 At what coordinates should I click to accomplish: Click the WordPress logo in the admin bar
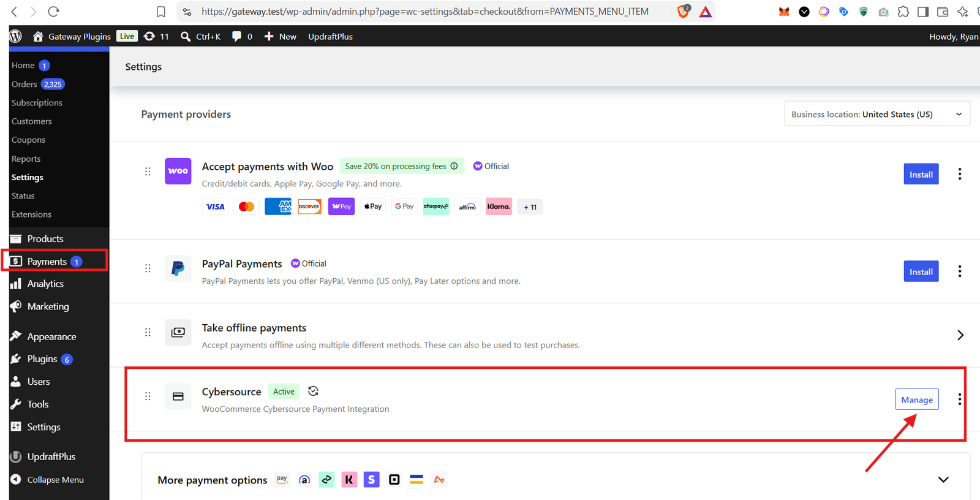click(16, 36)
